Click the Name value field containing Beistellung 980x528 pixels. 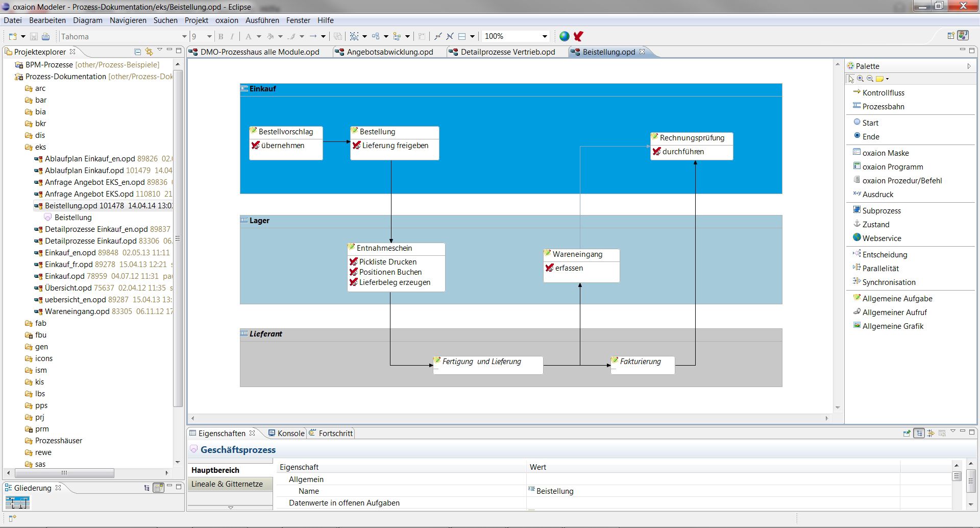click(x=555, y=491)
